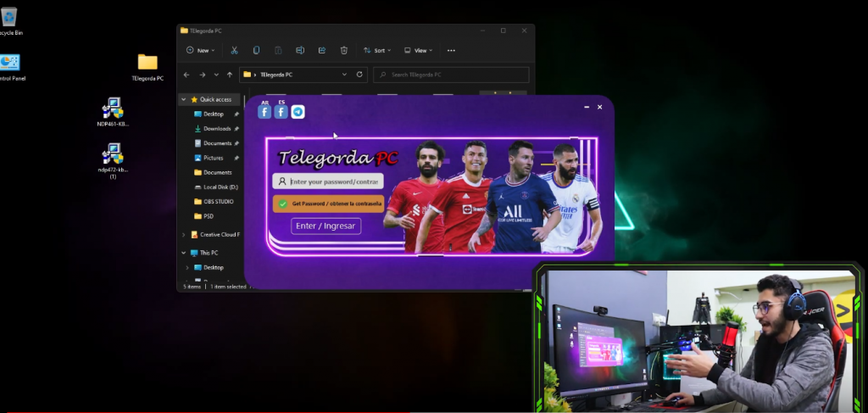Select Downloads in the Explorer sidebar

(x=217, y=128)
